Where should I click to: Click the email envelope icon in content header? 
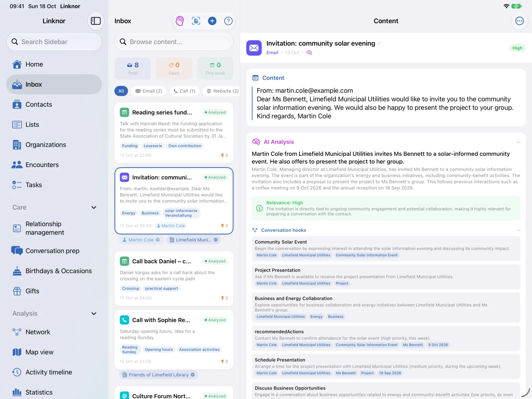coord(254,48)
